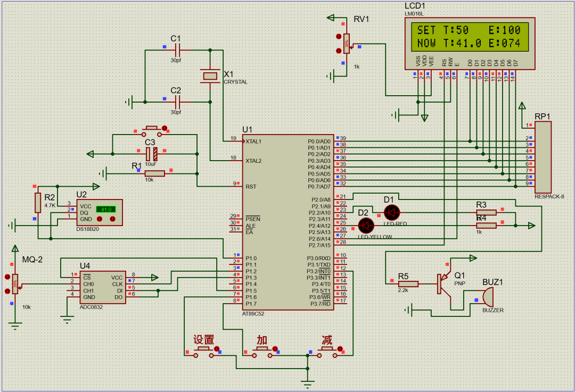Select the U4 ADC0832 converter chip
Image resolution: width=575 pixels, height=392 pixels.
102,288
